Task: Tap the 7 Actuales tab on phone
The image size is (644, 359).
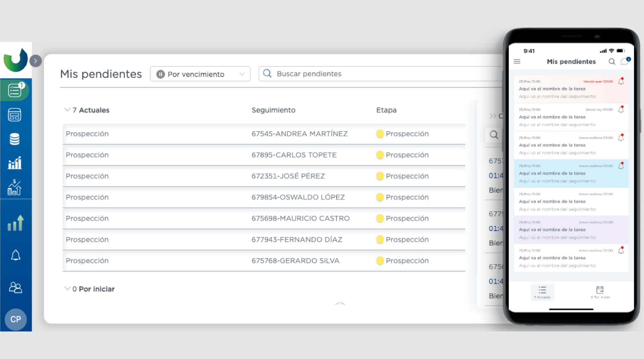Action: pyautogui.click(x=542, y=292)
